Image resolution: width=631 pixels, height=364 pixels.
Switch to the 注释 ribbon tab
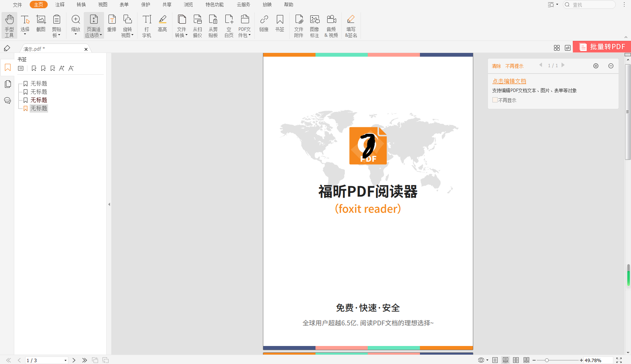tap(60, 5)
